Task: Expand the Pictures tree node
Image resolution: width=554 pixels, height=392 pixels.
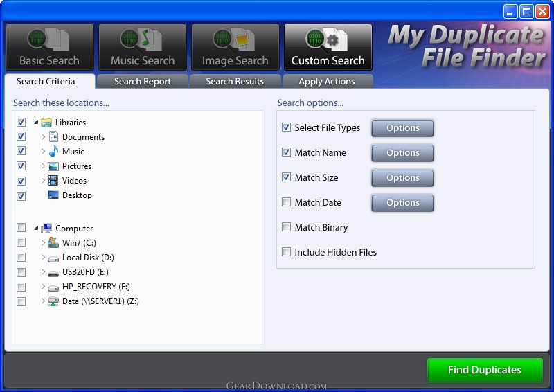Action: [43, 166]
